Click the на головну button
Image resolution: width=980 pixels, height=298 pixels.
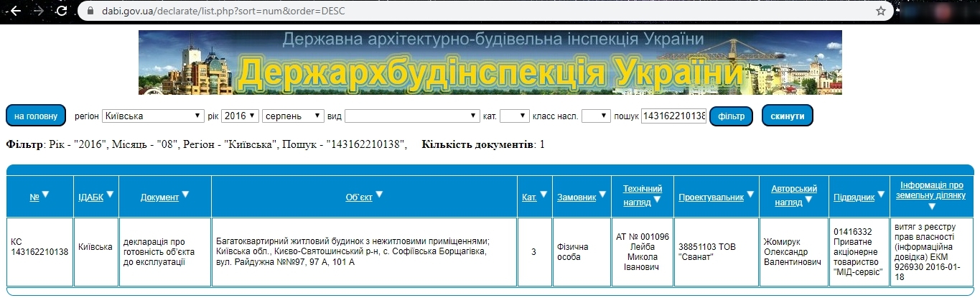point(36,116)
